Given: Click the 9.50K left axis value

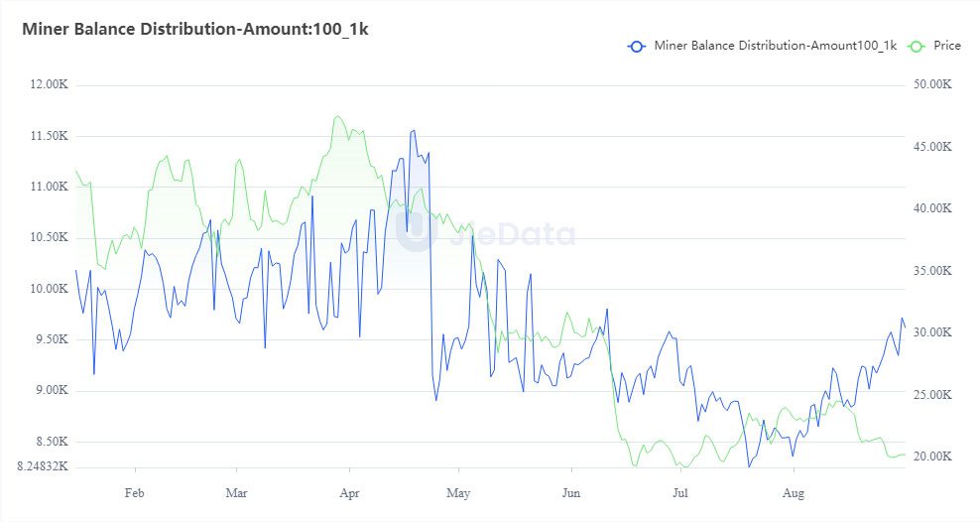Looking at the screenshot, I should (50, 339).
